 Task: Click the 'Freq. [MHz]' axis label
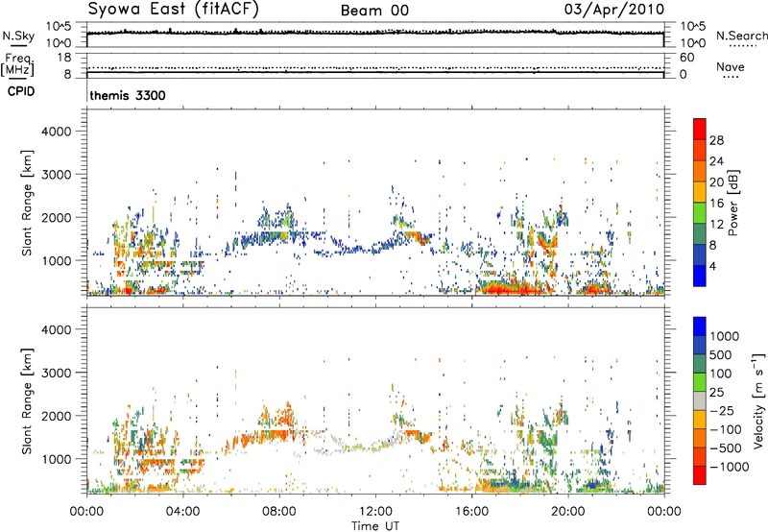click(18, 65)
